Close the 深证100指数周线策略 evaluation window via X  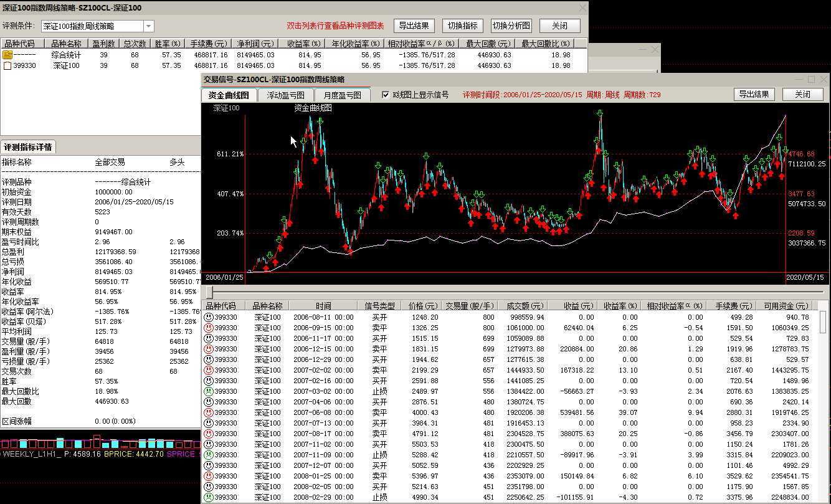pos(582,8)
